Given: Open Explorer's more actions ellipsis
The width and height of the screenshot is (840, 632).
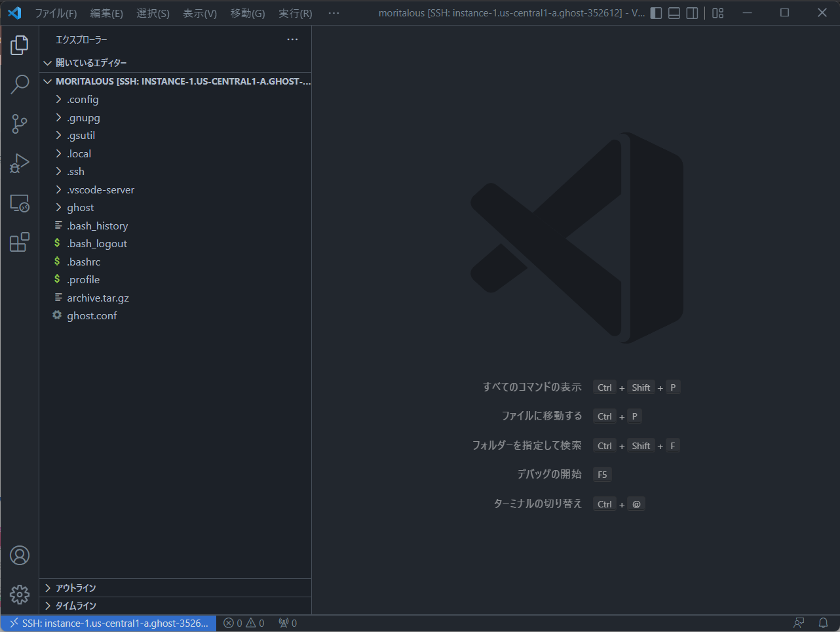Looking at the screenshot, I should click(x=292, y=40).
